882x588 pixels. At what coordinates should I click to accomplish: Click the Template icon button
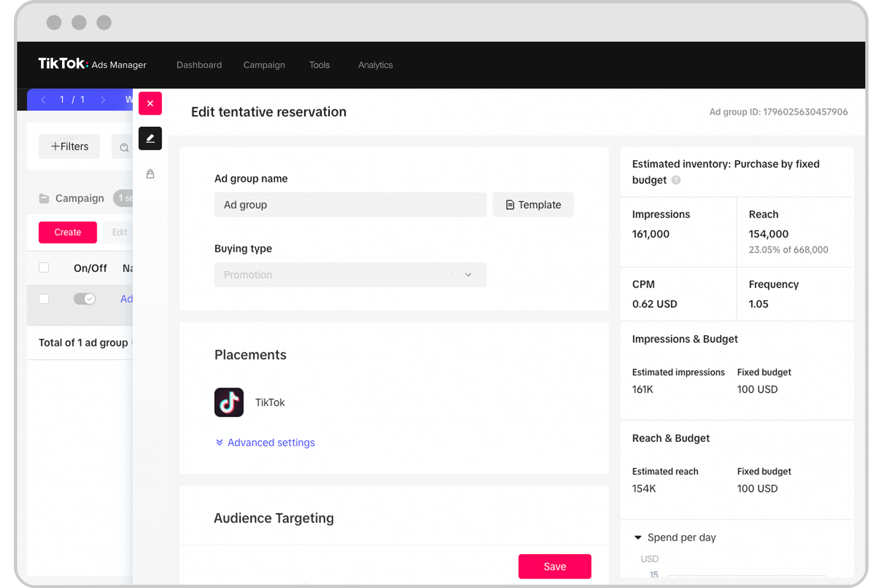(x=534, y=204)
